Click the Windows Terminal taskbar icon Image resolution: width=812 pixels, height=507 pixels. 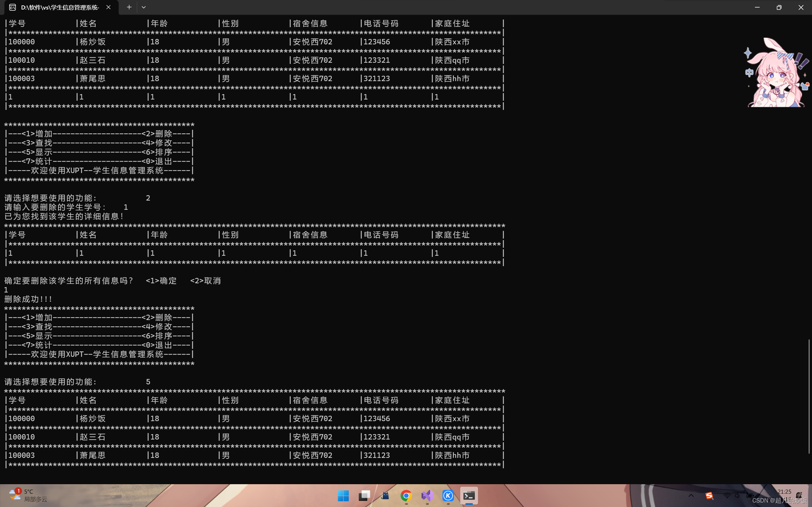[469, 496]
